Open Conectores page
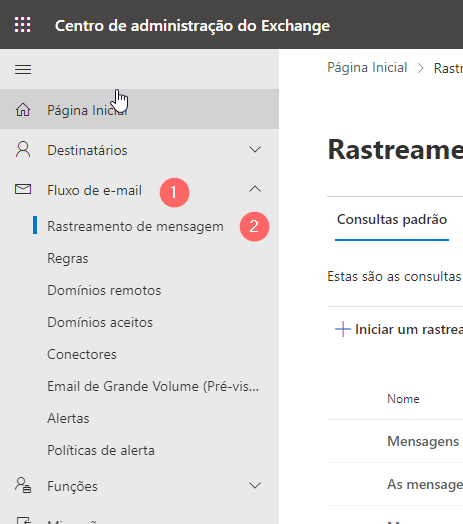Viewport: 463px width, 524px height. coord(82,355)
